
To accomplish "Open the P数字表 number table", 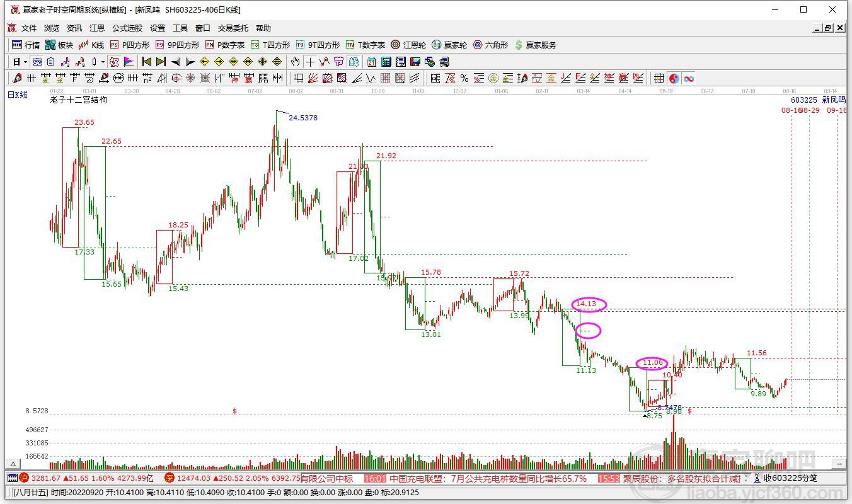I will [225, 45].
